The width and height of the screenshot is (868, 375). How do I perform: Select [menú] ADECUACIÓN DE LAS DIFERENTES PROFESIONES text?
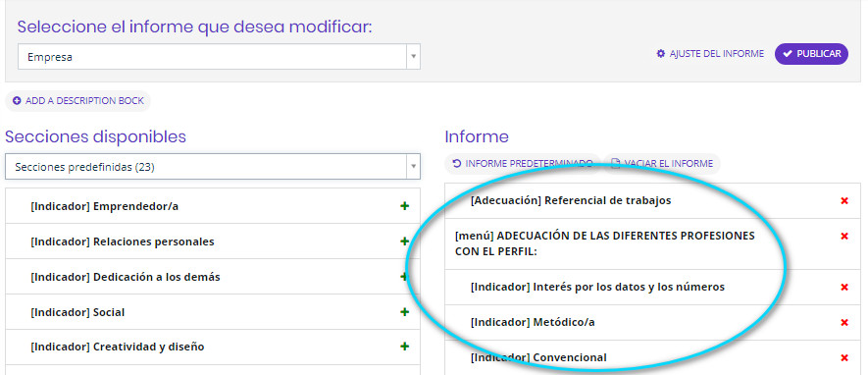click(604, 243)
